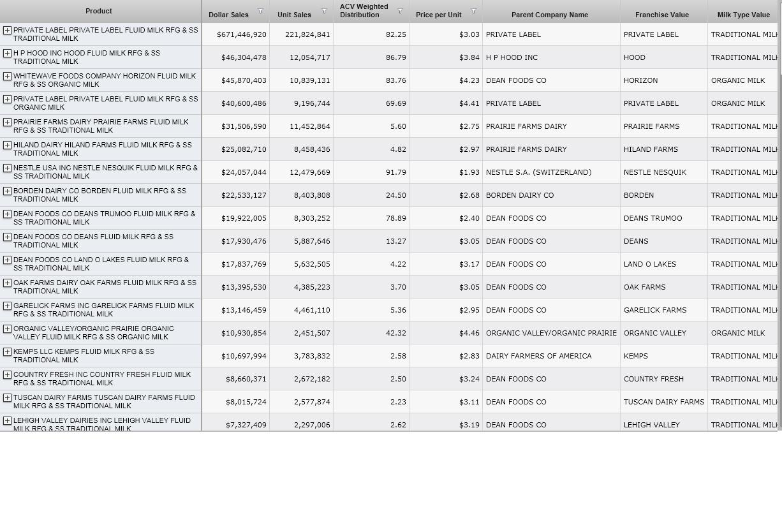Expand the Borden Dairy Co row

7,191
